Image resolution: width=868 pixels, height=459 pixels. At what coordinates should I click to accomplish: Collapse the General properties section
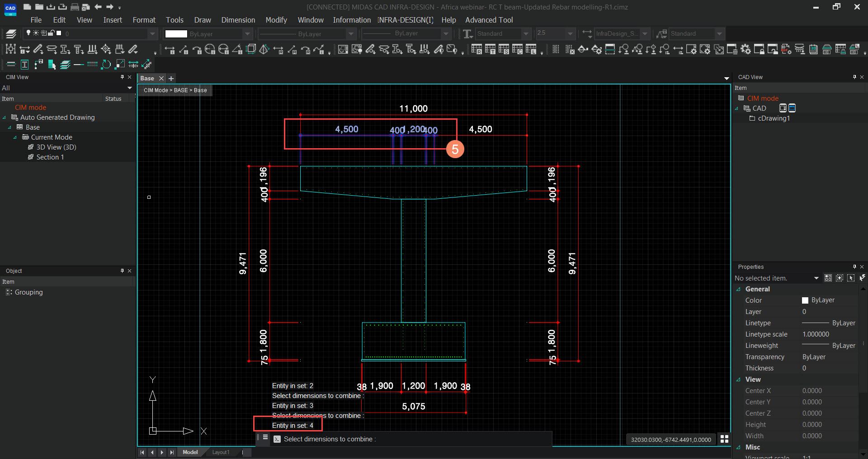(x=739, y=289)
